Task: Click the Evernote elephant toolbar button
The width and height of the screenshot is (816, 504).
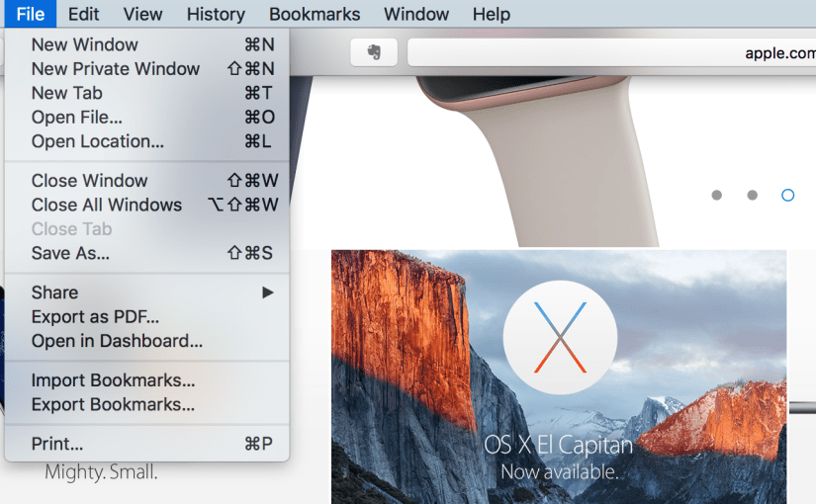Action: 374,52
